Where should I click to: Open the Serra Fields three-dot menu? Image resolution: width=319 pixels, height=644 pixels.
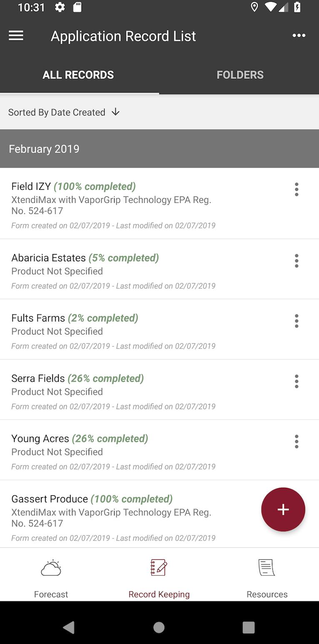297,381
